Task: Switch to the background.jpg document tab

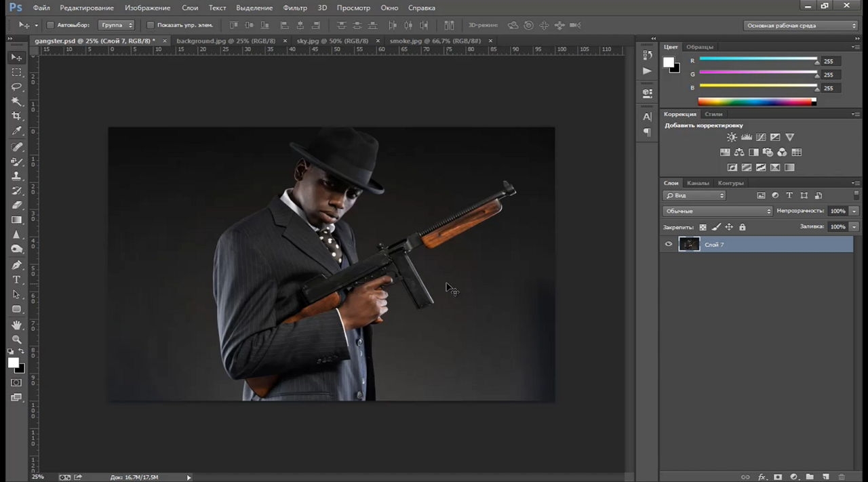Action: [225, 41]
